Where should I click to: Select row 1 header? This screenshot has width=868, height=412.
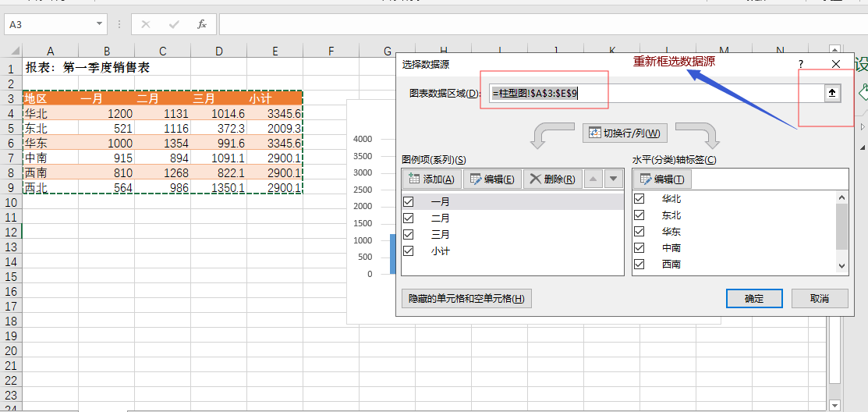tap(11, 69)
